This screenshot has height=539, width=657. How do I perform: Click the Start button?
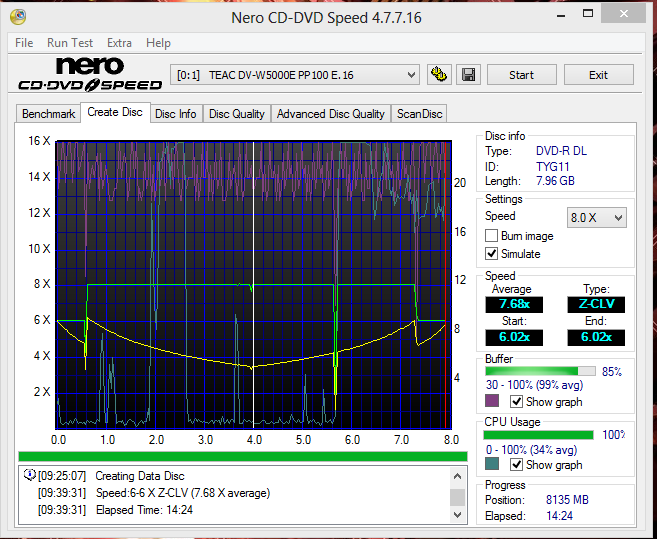pyautogui.click(x=522, y=75)
